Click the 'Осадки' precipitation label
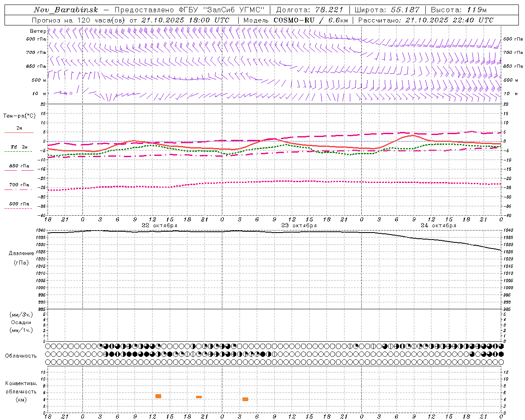525x420 pixels. click(x=21, y=322)
